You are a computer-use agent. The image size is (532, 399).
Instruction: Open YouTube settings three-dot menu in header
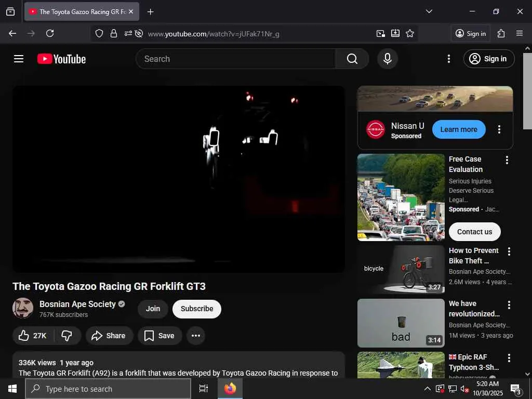[x=449, y=59]
